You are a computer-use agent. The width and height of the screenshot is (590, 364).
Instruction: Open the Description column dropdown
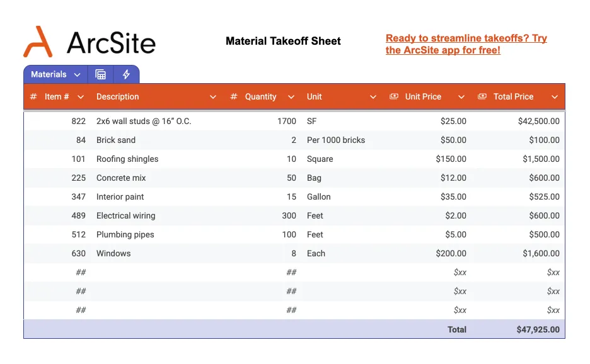pyautogui.click(x=213, y=97)
